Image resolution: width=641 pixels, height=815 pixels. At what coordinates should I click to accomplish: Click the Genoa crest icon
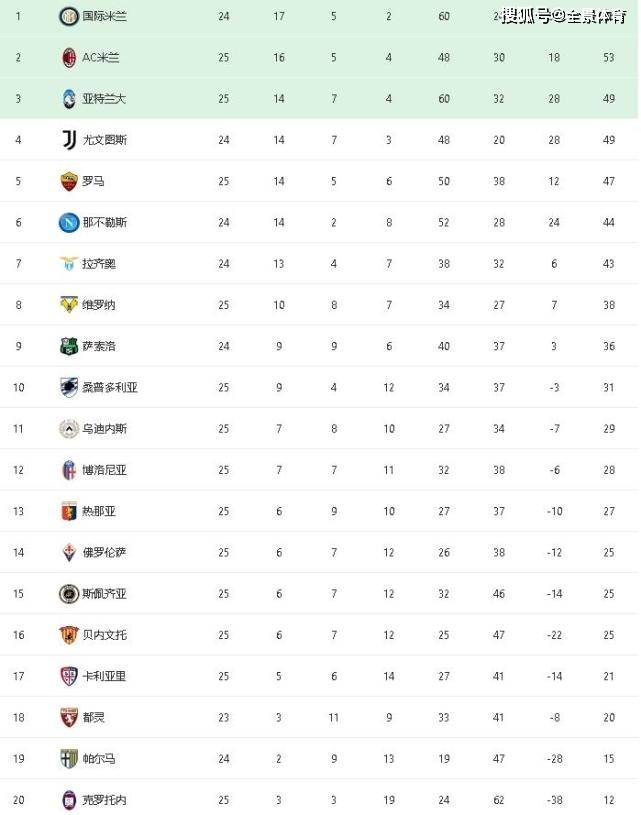[x=69, y=511]
